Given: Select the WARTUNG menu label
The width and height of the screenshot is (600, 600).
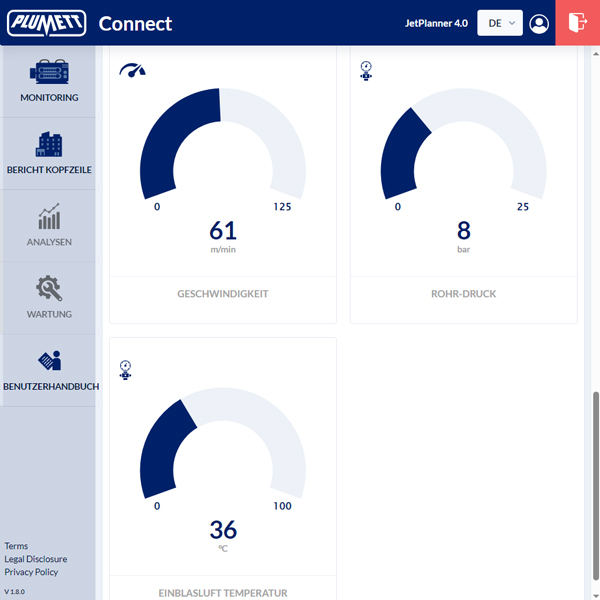Looking at the screenshot, I should click(49, 314).
